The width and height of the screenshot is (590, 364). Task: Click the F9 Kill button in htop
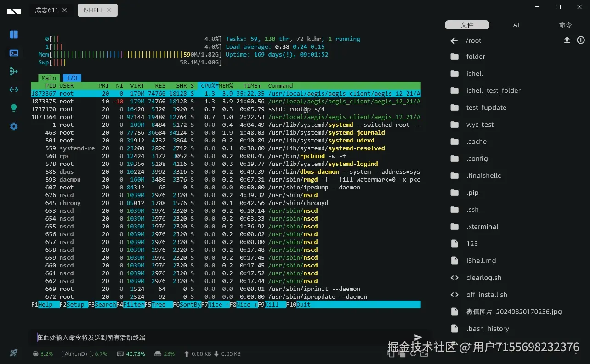tap(272, 305)
